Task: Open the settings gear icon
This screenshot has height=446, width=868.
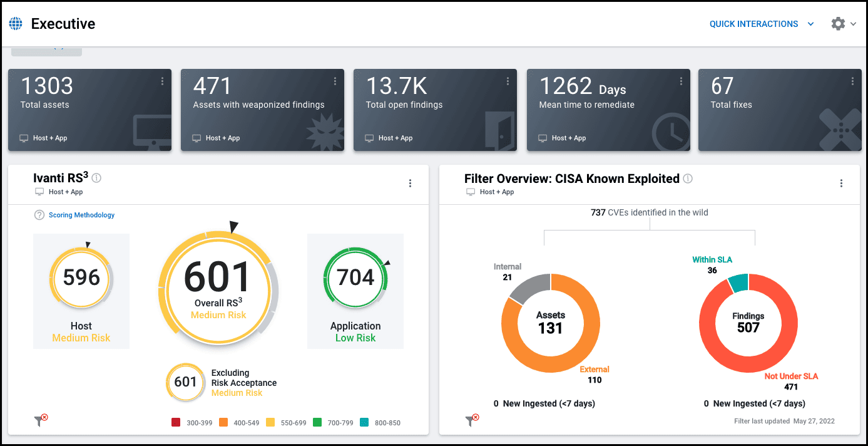Action: pyautogui.click(x=838, y=23)
